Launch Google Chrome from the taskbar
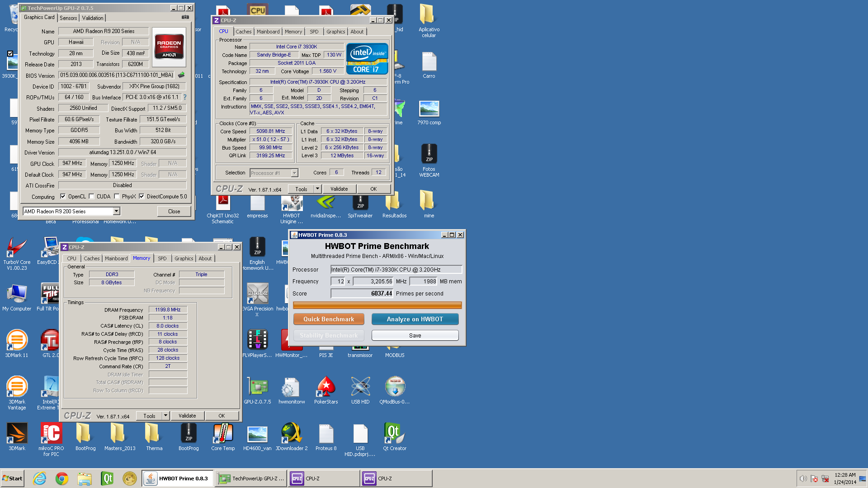This screenshot has width=868, height=488. click(62, 479)
